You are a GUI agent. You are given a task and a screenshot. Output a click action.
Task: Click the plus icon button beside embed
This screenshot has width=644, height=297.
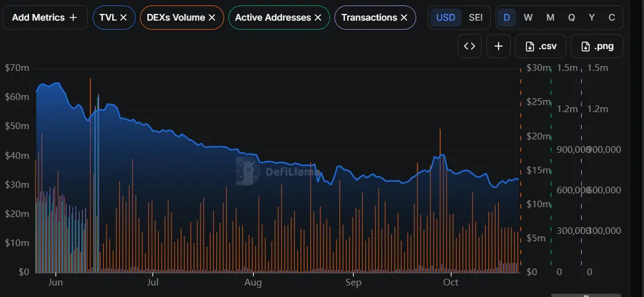coord(499,46)
